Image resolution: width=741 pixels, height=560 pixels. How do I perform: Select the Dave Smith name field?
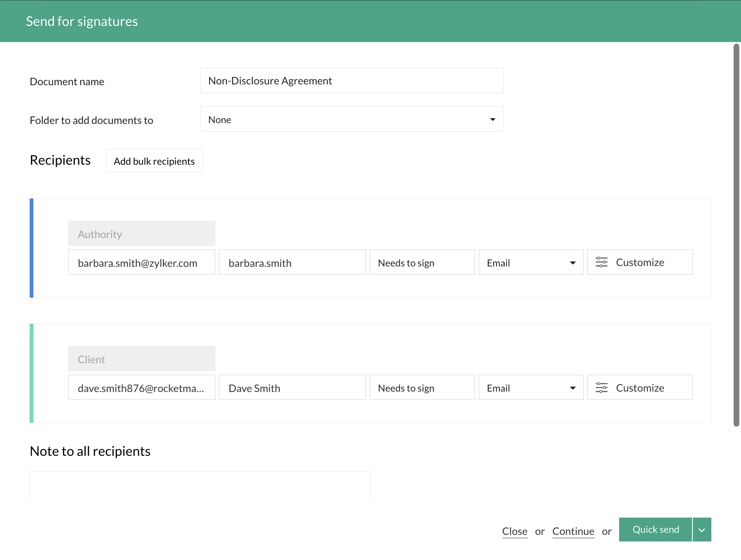[292, 388]
